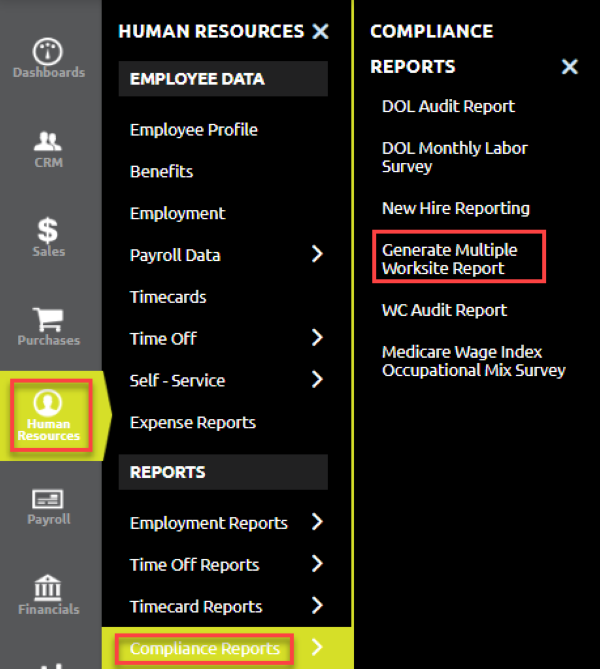This screenshot has width=600, height=669.
Task: Close the Compliance Reports panel
Action: coord(570,67)
